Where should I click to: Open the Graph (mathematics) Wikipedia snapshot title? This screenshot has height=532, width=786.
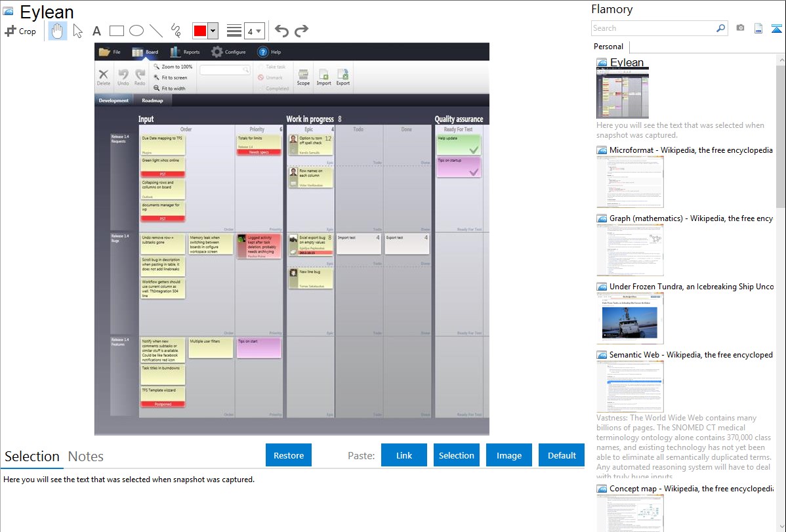click(x=691, y=218)
